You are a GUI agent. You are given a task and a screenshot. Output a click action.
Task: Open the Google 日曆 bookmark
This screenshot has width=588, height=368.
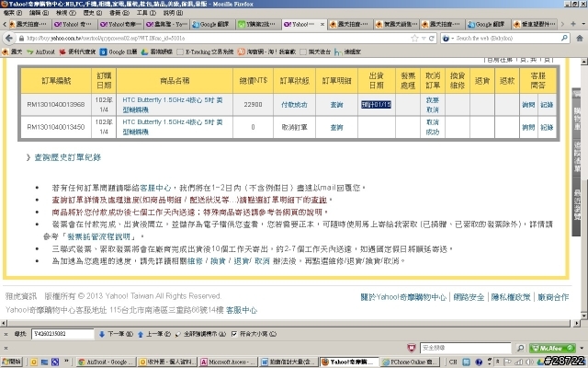119,52
